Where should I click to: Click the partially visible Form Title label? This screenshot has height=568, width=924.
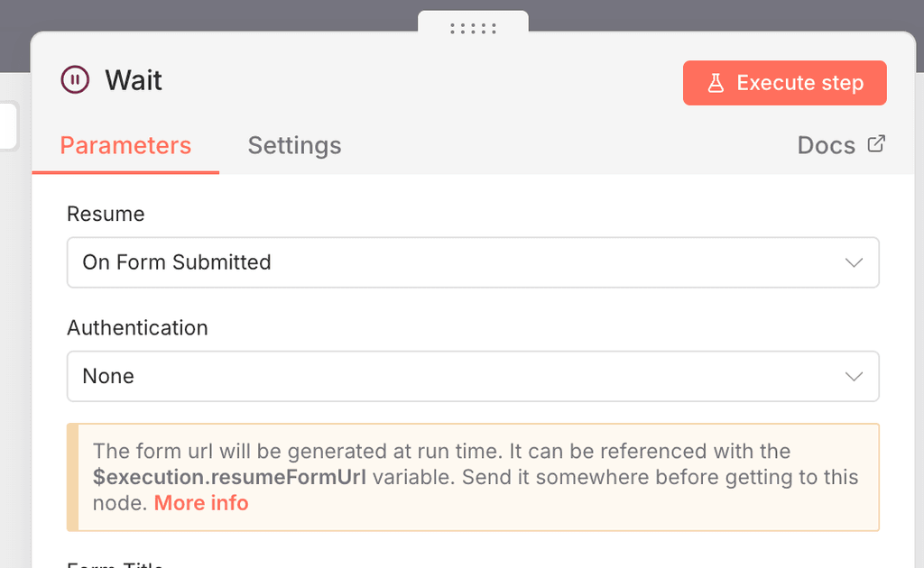115,563
